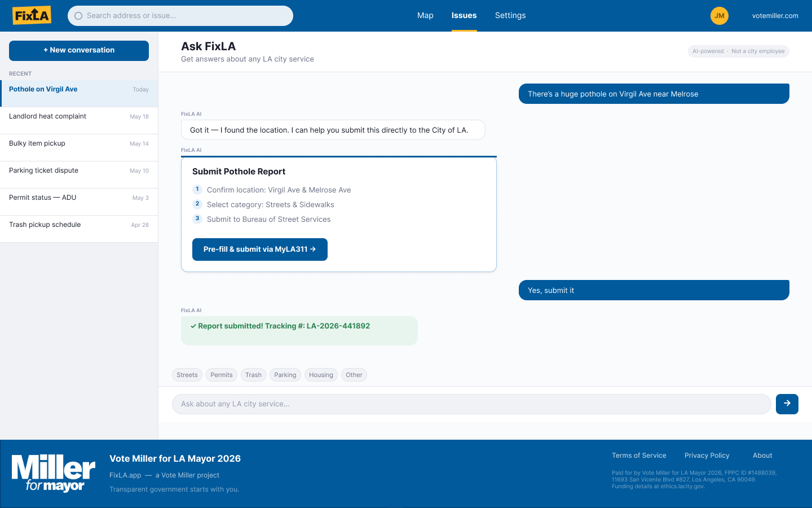This screenshot has width=812, height=508.
Task: Click the AI-powered disclaimer badge
Action: [x=739, y=51]
